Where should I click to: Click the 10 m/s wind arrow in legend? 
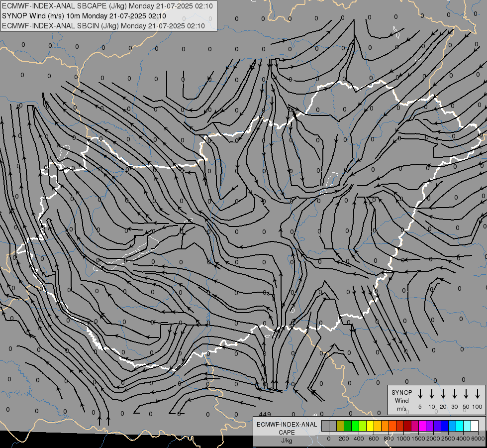point(432,394)
